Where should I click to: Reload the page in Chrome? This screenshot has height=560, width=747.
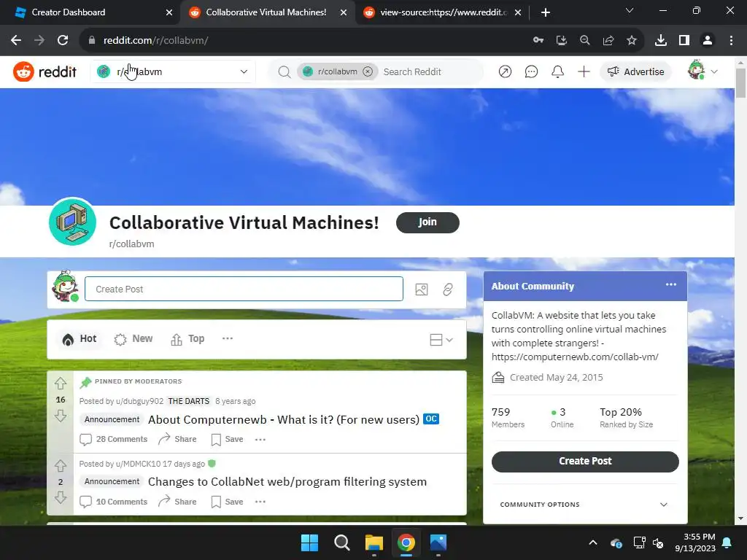63,41
